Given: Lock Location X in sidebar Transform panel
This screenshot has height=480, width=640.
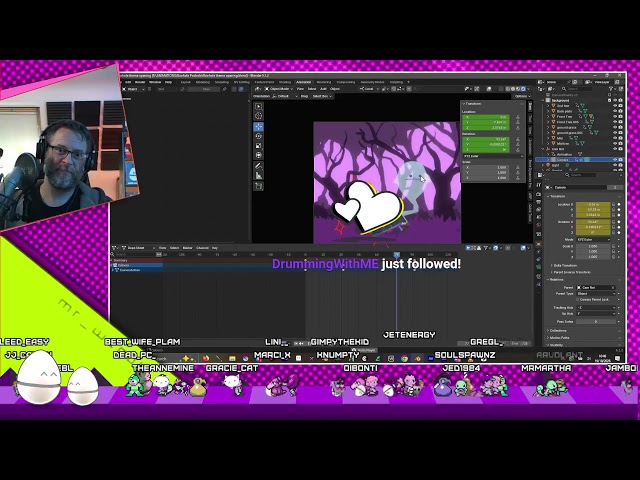Looking at the screenshot, I should pyautogui.click(x=518, y=117).
